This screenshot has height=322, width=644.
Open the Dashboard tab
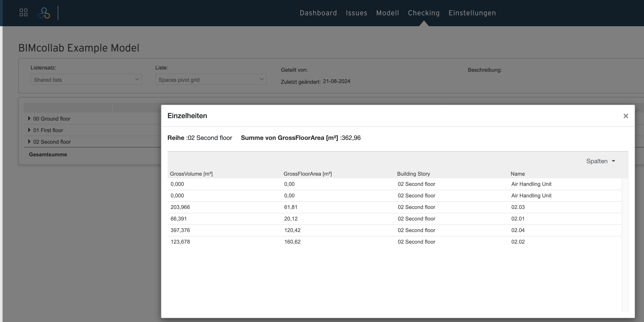coord(318,13)
